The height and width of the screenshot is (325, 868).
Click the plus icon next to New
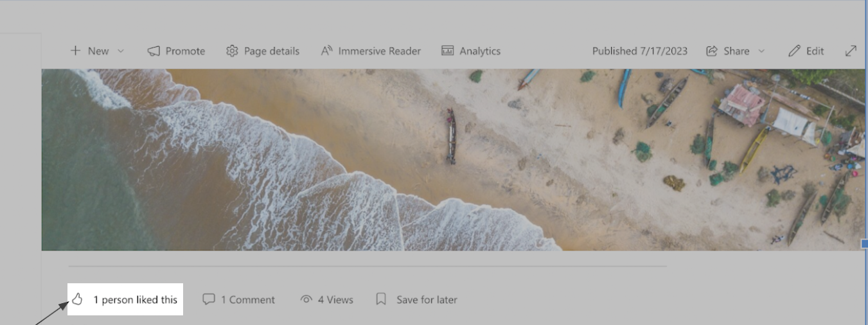[75, 51]
